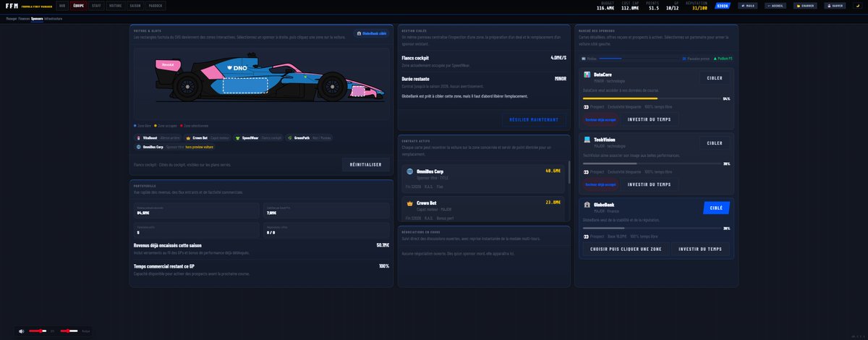Click the CIBLER button for TechVision
The height and width of the screenshot is (340, 868).
714,143
